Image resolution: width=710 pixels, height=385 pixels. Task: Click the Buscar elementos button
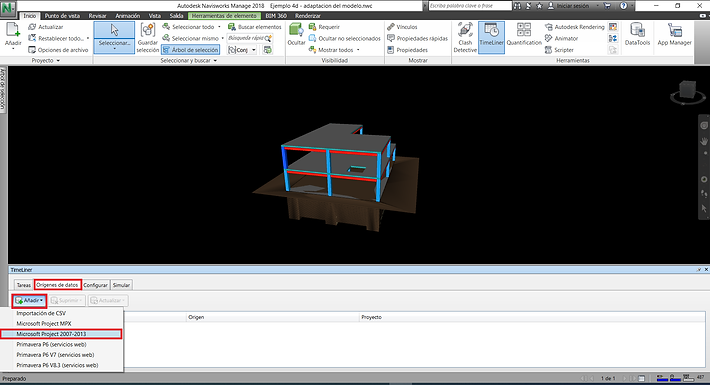(x=254, y=27)
